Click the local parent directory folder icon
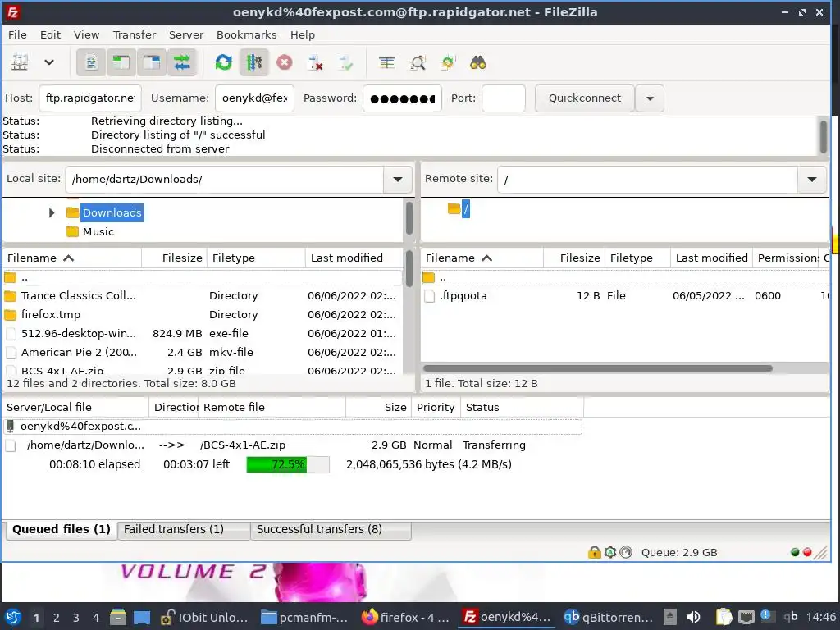Viewport: 840px width, 630px height. tap(10, 277)
